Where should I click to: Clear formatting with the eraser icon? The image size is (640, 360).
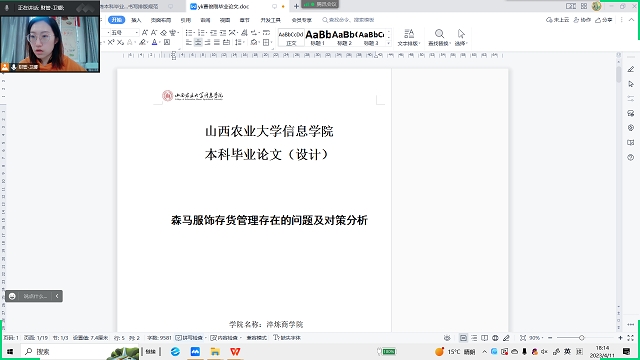click(x=164, y=33)
